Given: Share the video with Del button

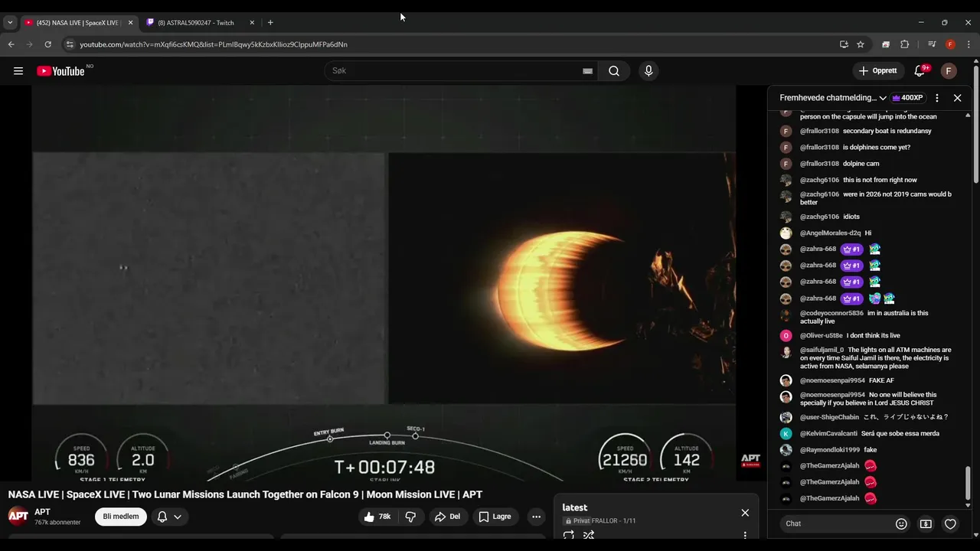Looking at the screenshot, I should point(448,517).
